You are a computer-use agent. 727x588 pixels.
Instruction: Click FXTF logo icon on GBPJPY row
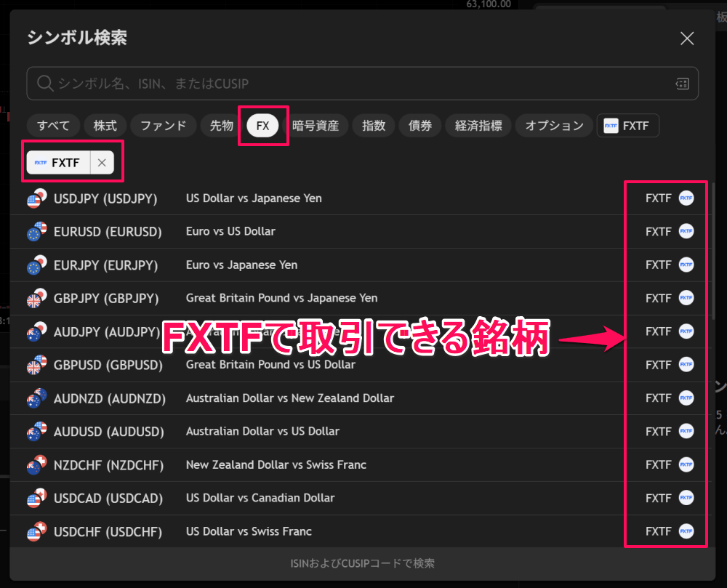[x=686, y=298]
